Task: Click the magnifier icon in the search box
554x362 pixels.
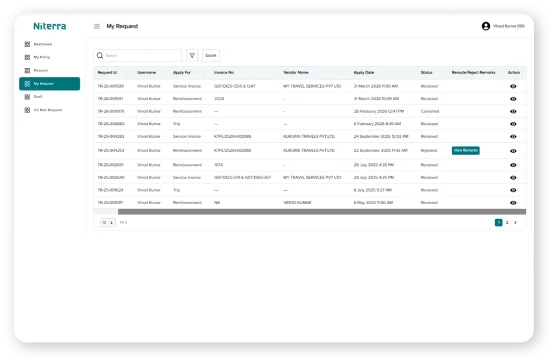Action: pyautogui.click(x=100, y=55)
